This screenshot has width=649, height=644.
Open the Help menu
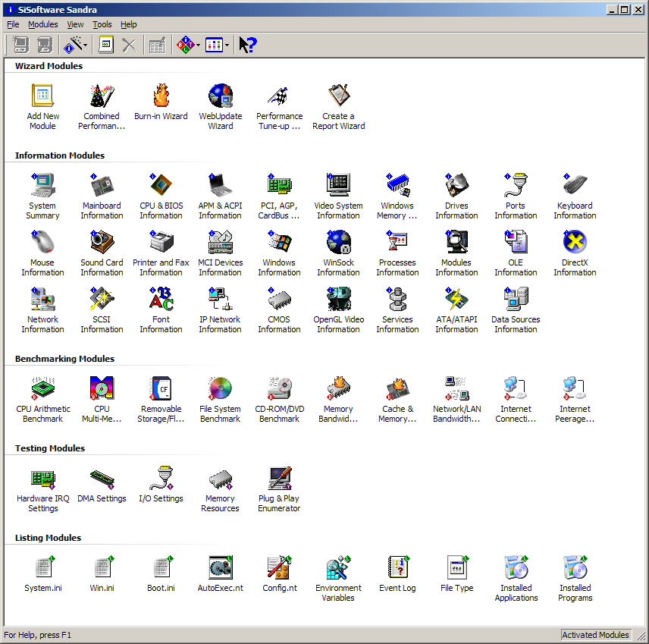(128, 24)
